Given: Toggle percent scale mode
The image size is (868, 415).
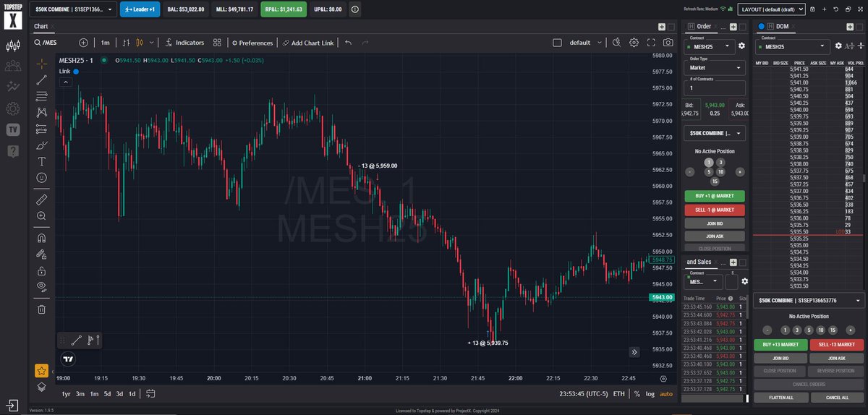Looking at the screenshot, I should coord(637,394).
